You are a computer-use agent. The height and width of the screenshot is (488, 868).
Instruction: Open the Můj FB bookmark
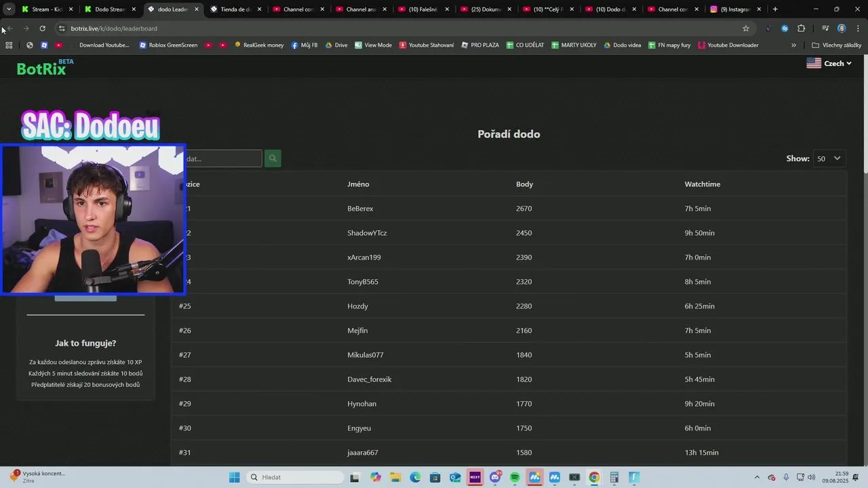tap(304, 45)
